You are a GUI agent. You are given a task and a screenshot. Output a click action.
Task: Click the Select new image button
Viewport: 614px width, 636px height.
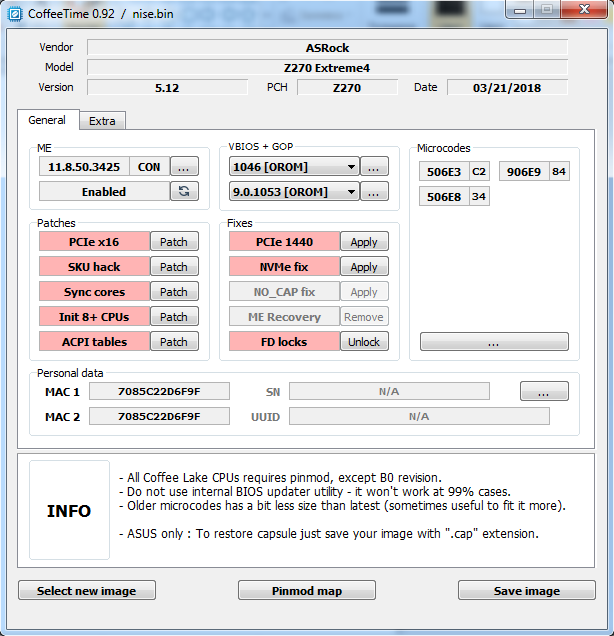(87, 590)
